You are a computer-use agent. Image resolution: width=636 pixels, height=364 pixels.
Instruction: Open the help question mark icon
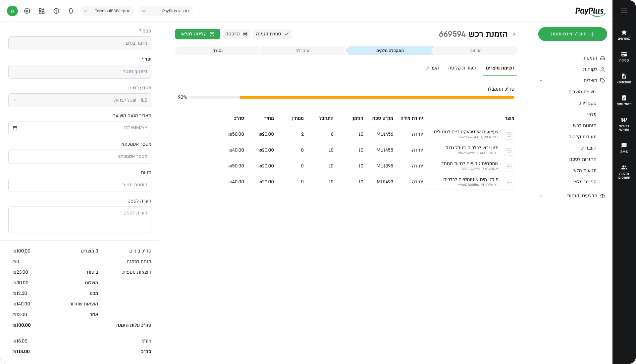point(56,11)
